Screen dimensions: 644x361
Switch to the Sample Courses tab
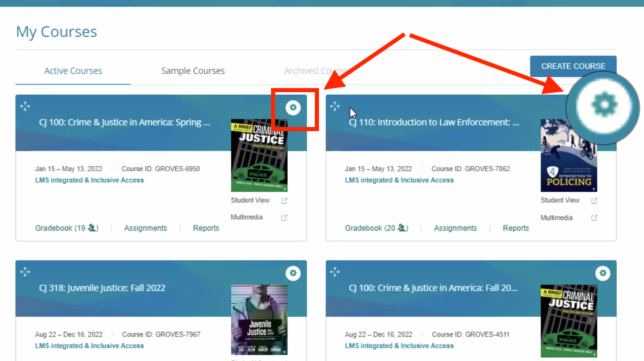click(x=193, y=71)
